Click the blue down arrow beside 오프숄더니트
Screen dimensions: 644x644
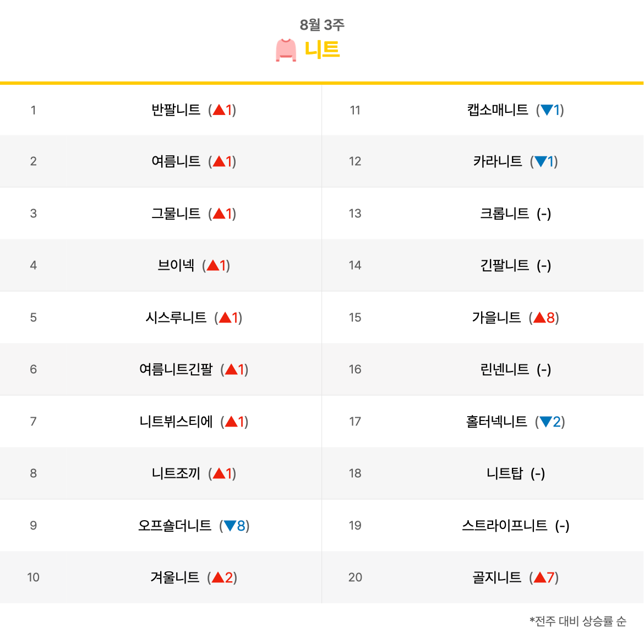tap(230, 525)
